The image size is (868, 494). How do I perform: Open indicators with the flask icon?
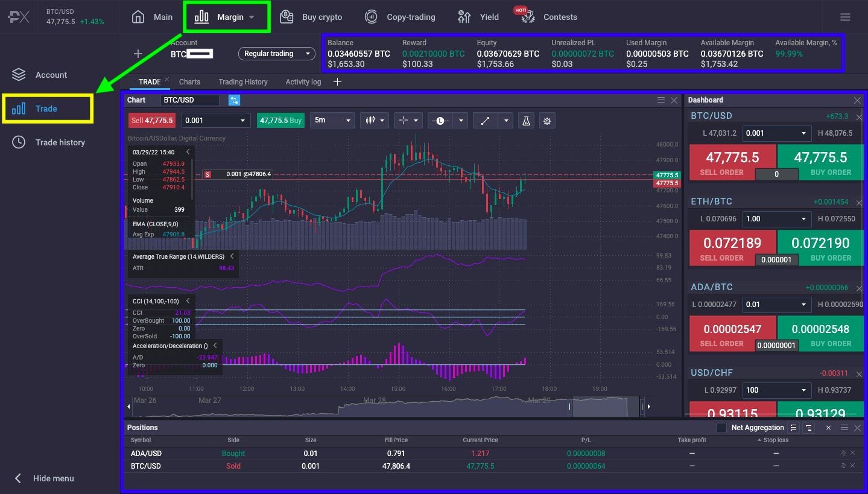click(x=526, y=120)
